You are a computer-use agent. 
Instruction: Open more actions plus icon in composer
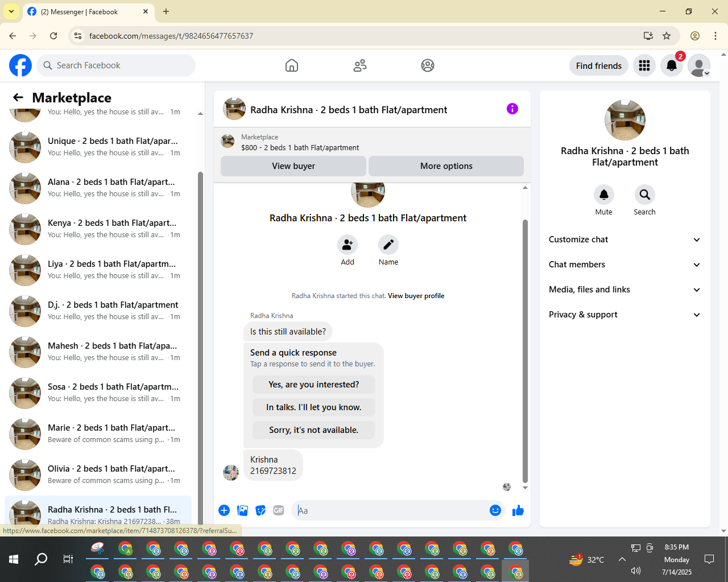[x=224, y=510]
